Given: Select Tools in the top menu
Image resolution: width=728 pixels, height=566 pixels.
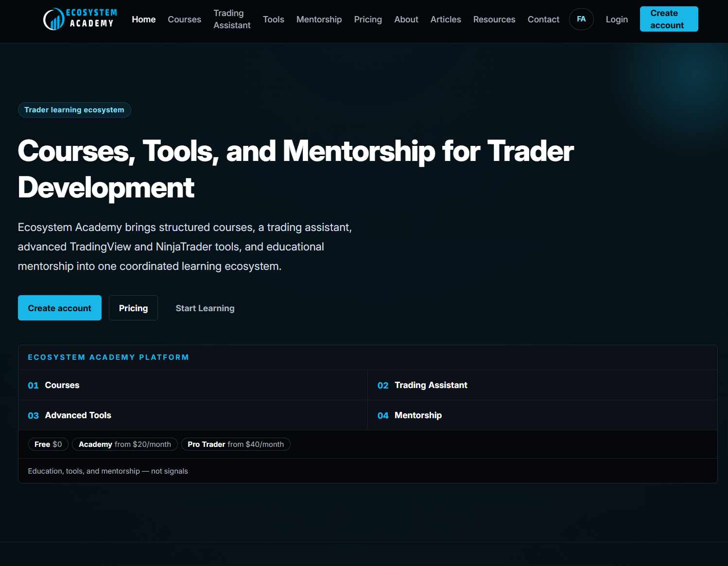Looking at the screenshot, I should pyautogui.click(x=274, y=19).
